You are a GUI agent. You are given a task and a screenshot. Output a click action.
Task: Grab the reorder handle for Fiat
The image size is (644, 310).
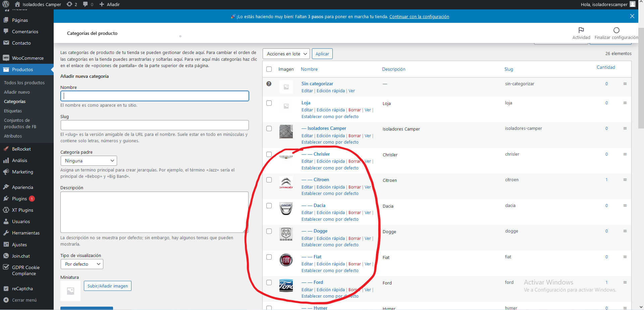tap(625, 257)
